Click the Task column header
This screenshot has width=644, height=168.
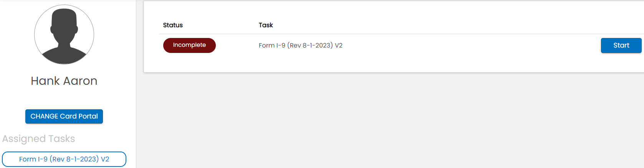click(x=266, y=25)
